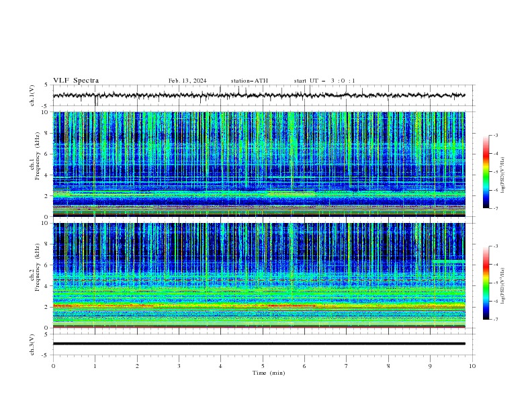The height and width of the screenshot is (411, 532).
Task: Click time axis tick label "1"
Action: click(x=95, y=366)
